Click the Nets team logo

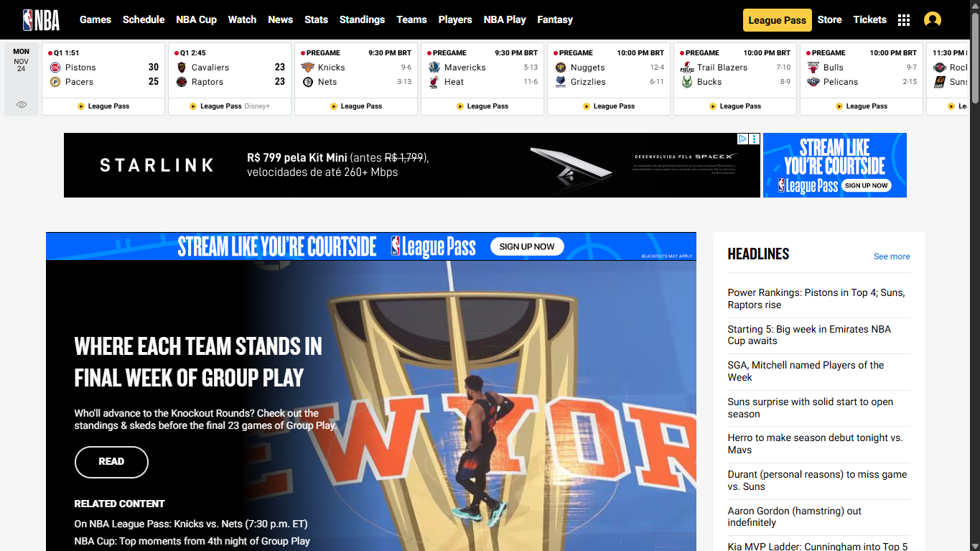pos(308,82)
